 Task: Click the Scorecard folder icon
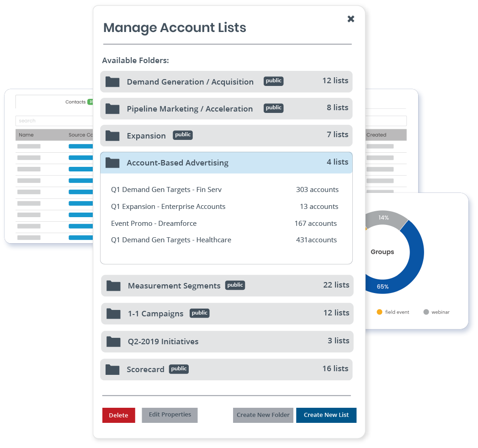(112, 369)
